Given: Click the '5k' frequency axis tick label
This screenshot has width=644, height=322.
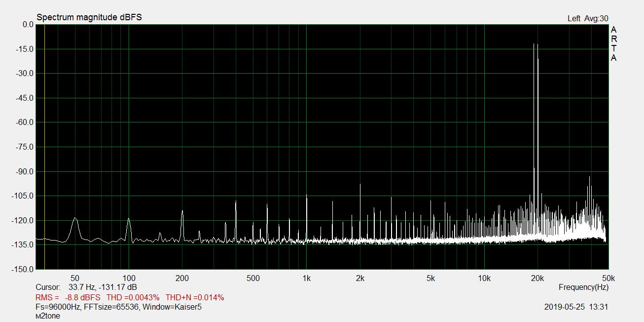Looking at the screenshot, I should click(x=431, y=279).
